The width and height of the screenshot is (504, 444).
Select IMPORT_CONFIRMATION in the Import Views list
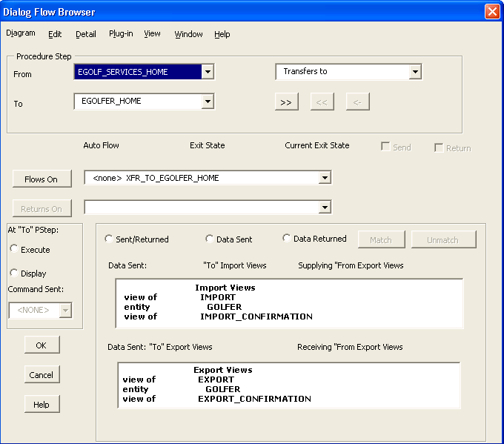(x=256, y=317)
